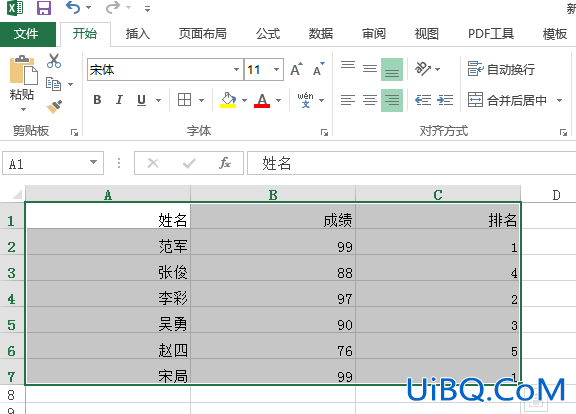
Task: Click the insert function fx icon
Action: click(x=224, y=163)
